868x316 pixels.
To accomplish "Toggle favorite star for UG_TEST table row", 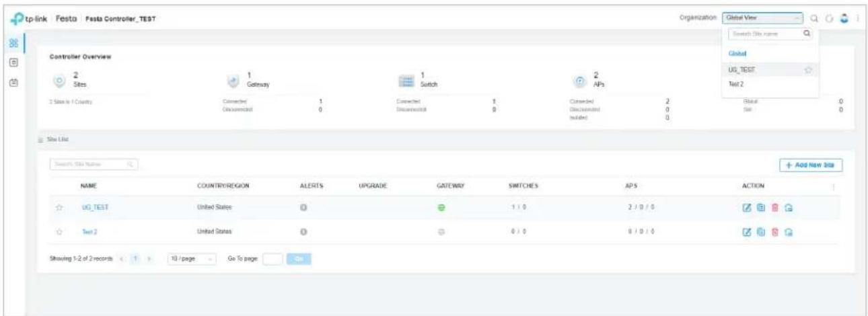I will (60, 207).
